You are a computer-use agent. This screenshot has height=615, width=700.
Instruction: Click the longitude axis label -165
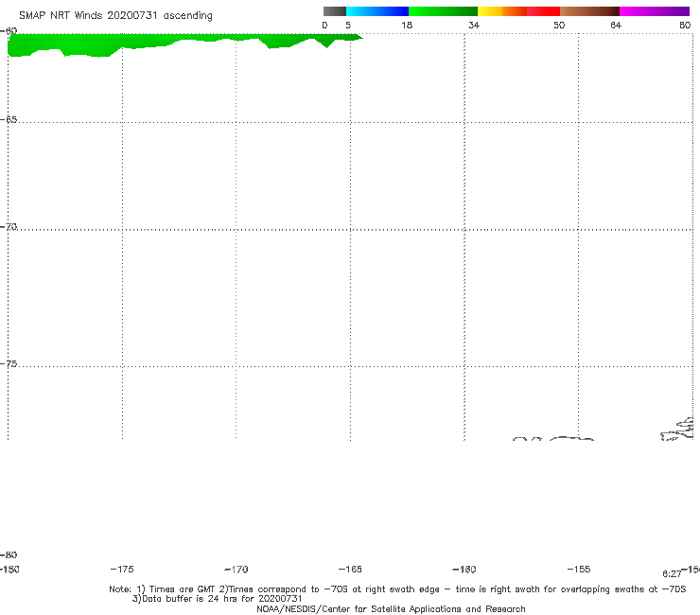click(x=350, y=570)
